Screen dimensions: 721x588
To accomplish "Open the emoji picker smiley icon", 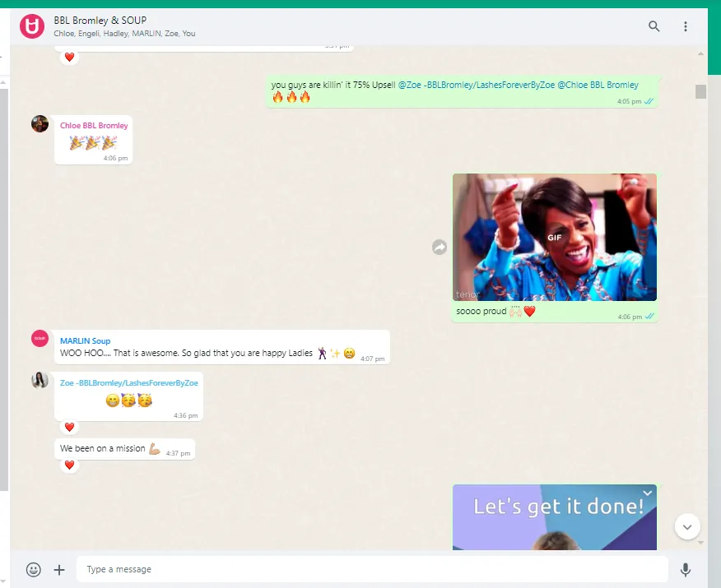I will point(34,570).
